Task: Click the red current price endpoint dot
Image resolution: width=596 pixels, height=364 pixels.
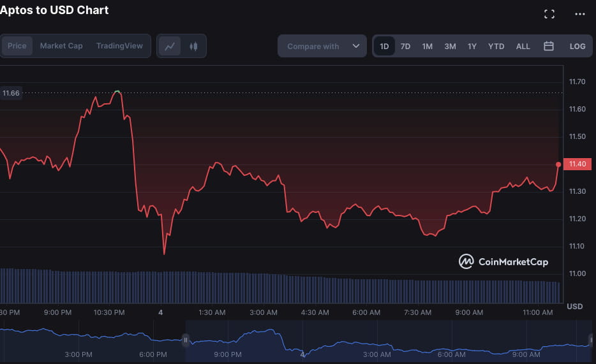Action: [x=558, y=164]
